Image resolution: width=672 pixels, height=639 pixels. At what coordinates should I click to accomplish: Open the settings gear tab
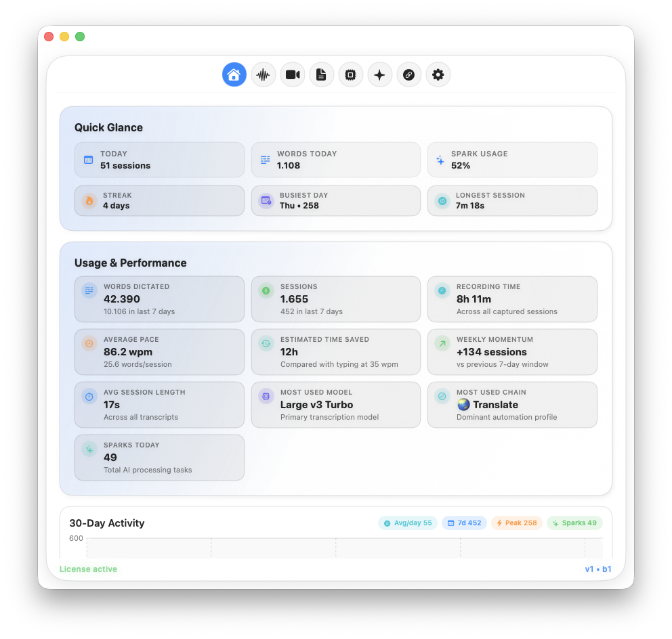pyautogui.click(x=438, y=74)
